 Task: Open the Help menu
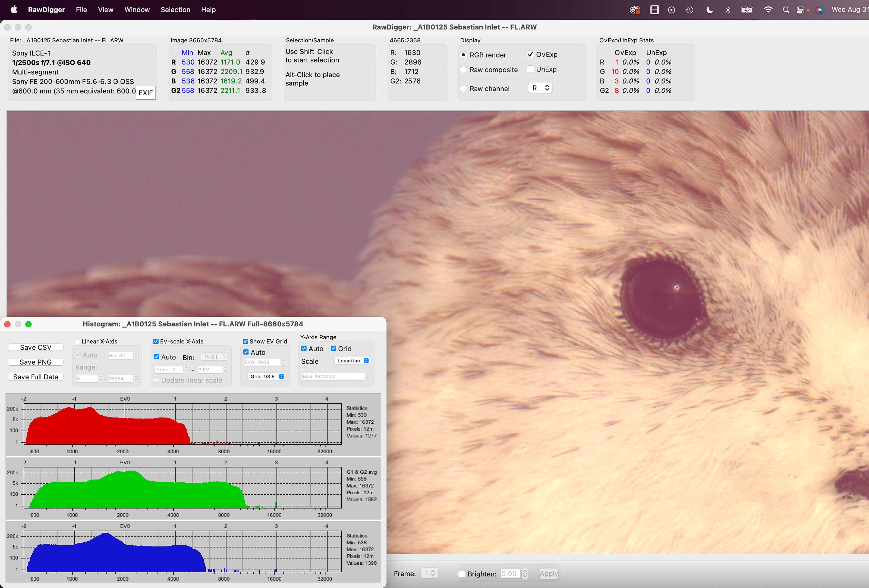pyautogui.click(x=208, y=10)
